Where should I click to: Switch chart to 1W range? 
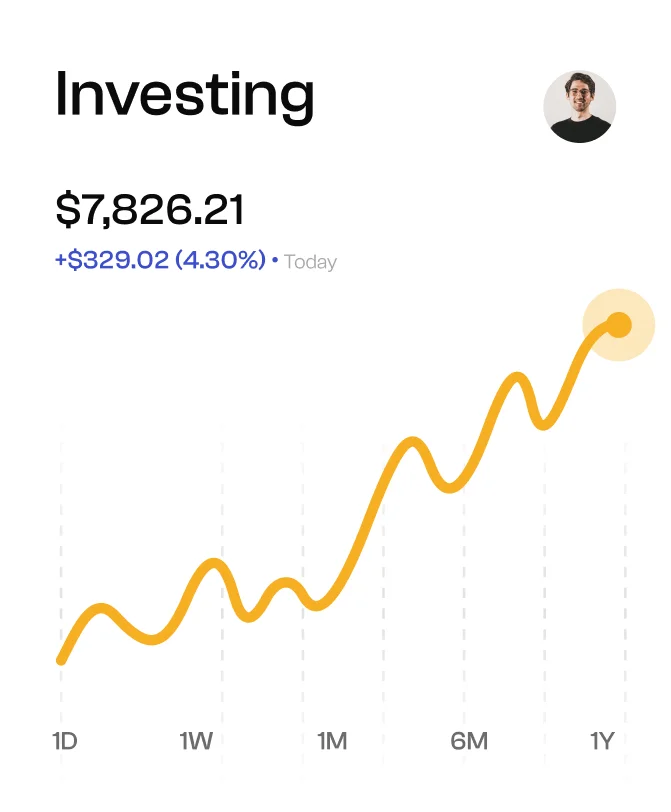point(196,741)
